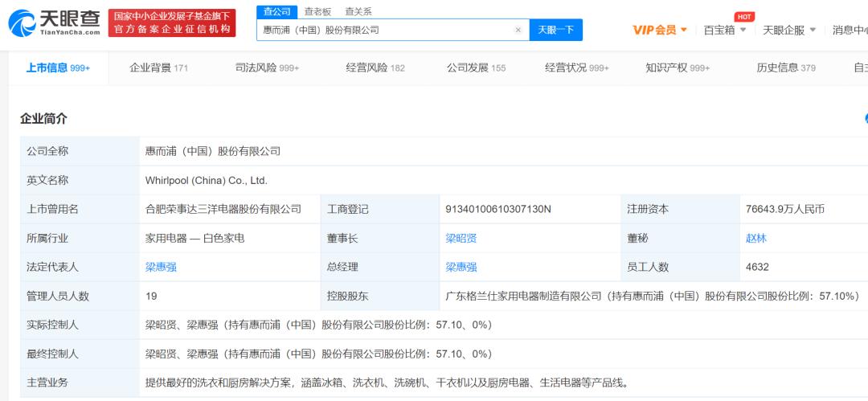Open general manager 梁惠强 link
This screenshot has width=868, height=401.
pos(461,268)
